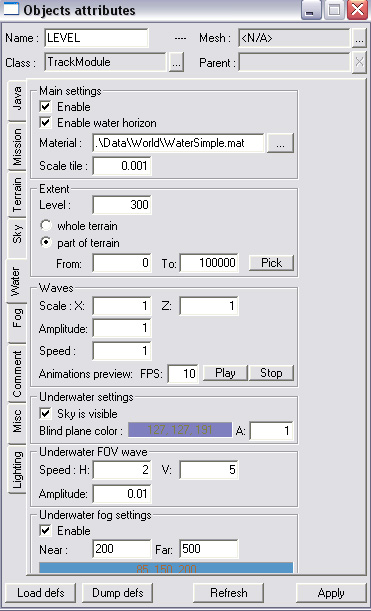Click FOV wave Amplitude field 0.01
The height and width of the screenshot is (611, 371).
[x=122, y=494]
